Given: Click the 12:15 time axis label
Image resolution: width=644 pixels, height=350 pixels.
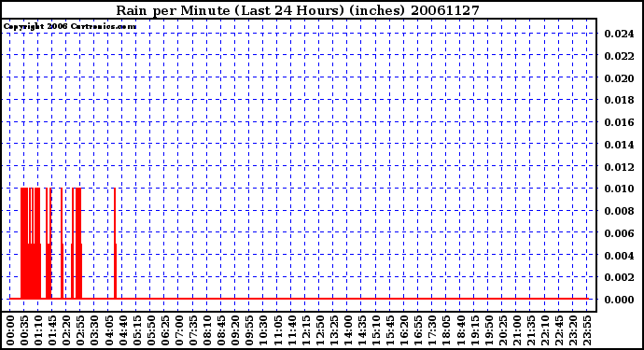Looking at the screenshot, I should click(x=305, y=330).
